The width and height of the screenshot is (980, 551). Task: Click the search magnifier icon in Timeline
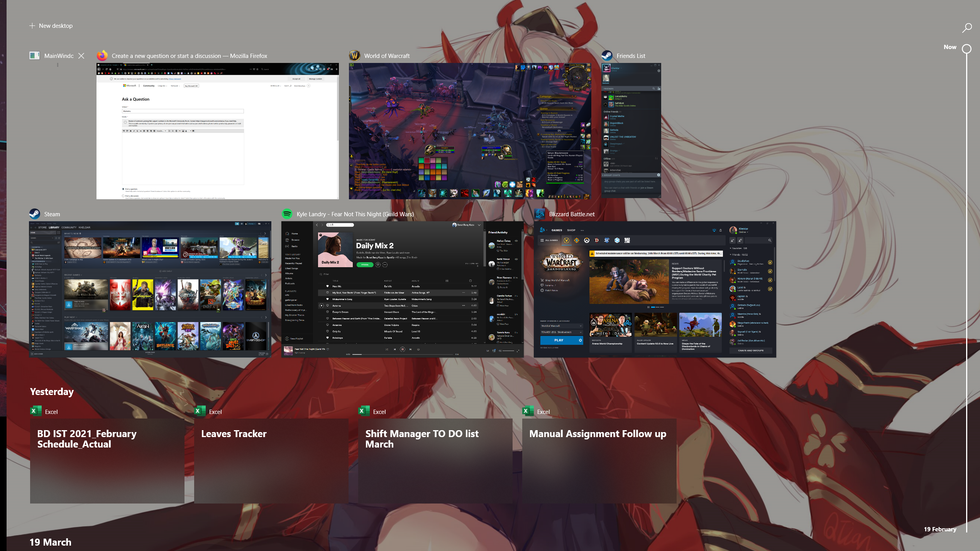point(967,27)
